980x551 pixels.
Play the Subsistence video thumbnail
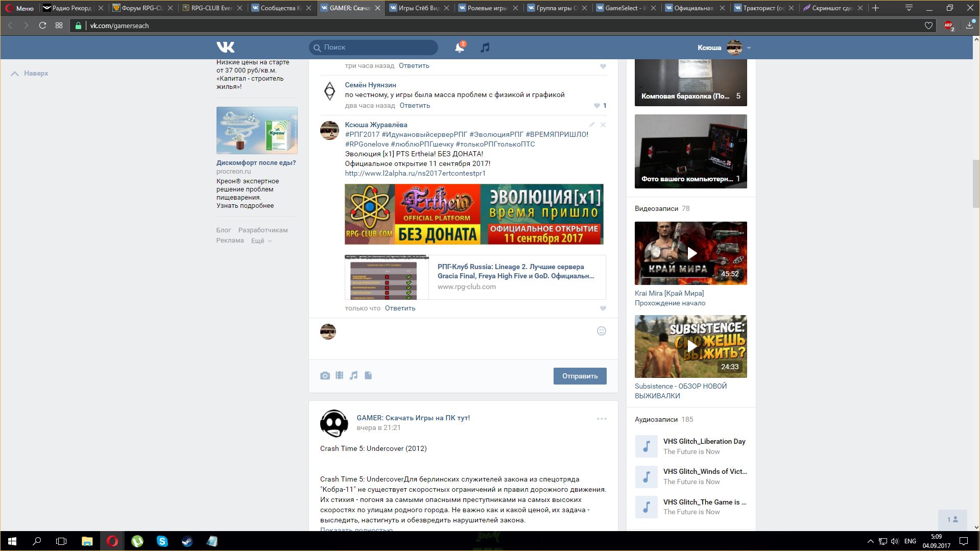[690, 347]
